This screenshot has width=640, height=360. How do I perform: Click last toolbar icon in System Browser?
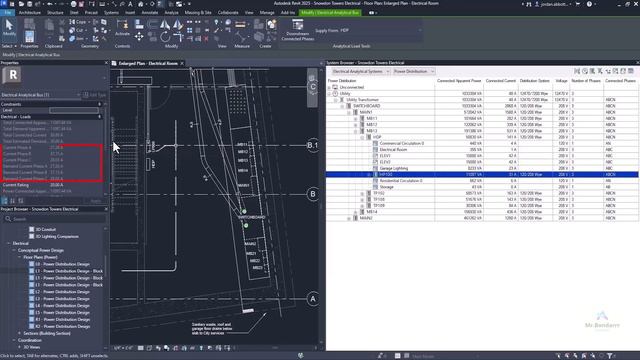tap(631, 71)
